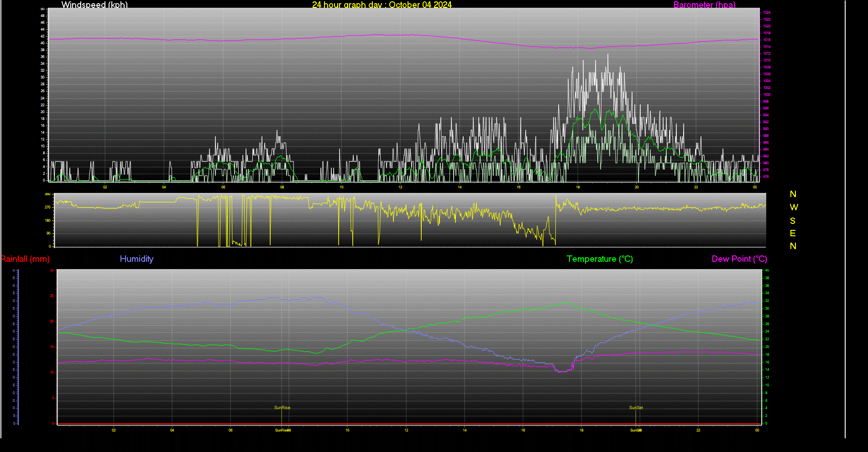Click the 'SunRise' label inside the temperature graph
868x452 pixels.
282,408
